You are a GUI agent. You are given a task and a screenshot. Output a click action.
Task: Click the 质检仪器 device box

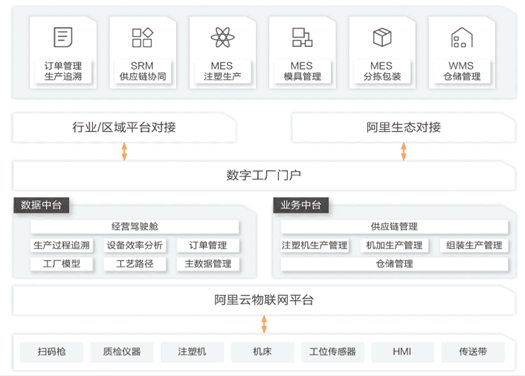(122, 352)
